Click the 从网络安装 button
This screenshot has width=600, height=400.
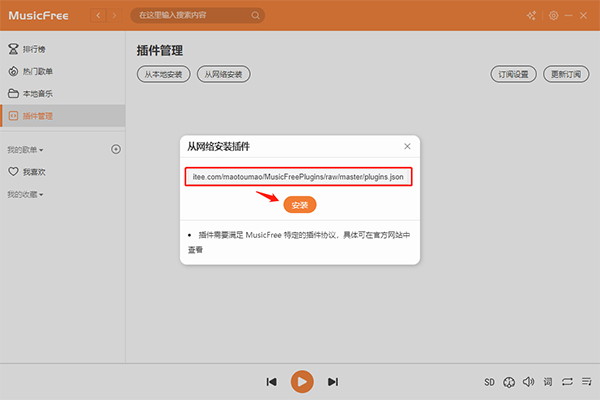pos(223,74)
